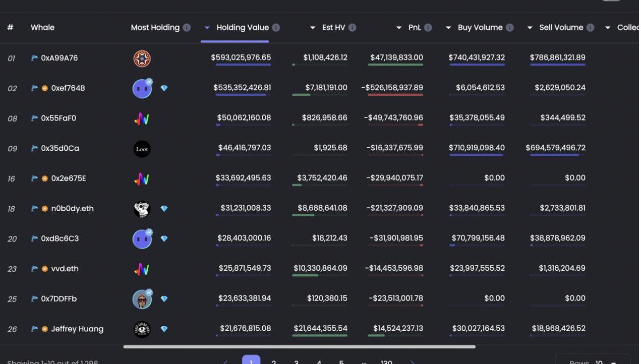Click the horizontal table scrollbar
Image resolution: width=641 pixels, height=364 pixels.
[x=299, y=347]
